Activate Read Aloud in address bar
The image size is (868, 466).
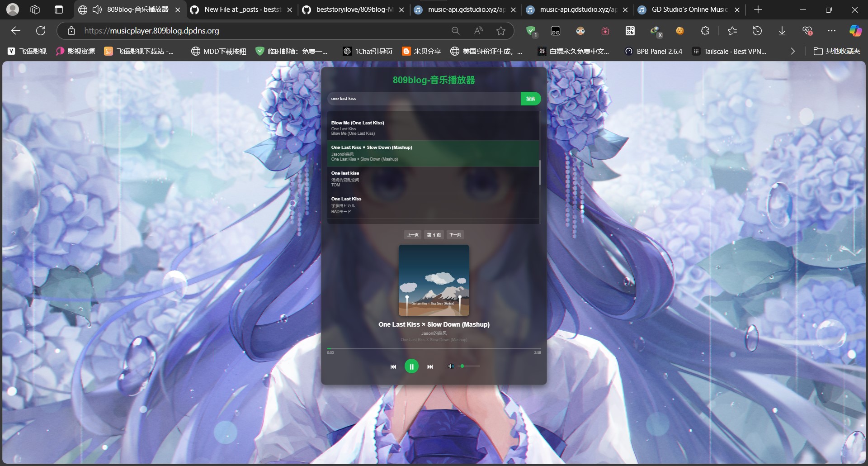478,31
